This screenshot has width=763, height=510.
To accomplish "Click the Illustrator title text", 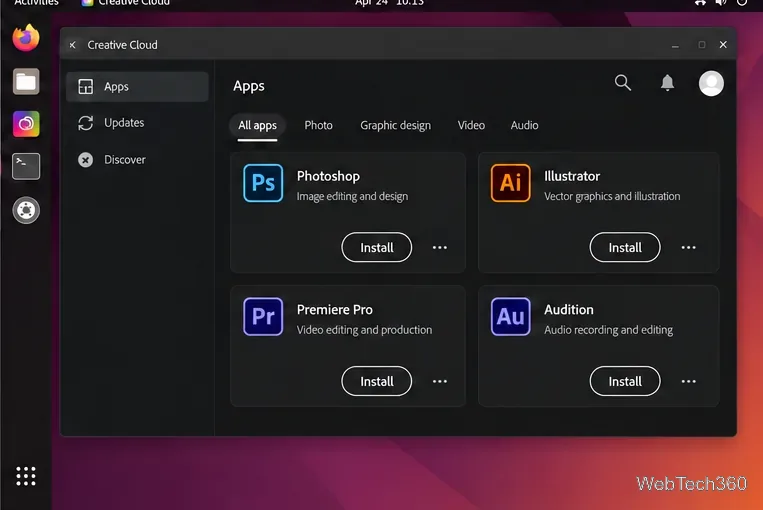I will (x=572, y=176).
